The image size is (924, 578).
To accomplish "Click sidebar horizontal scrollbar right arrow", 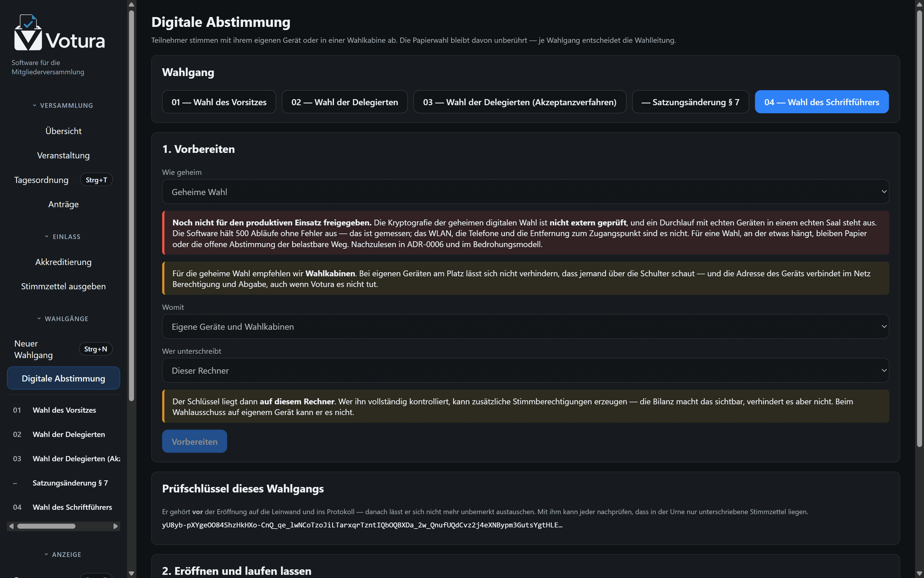I will pyautogui.click(x=116, y=526).
